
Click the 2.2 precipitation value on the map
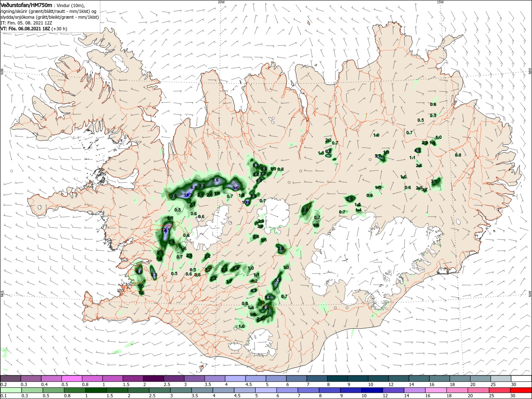pyautogui.click(x=207, y=256)
